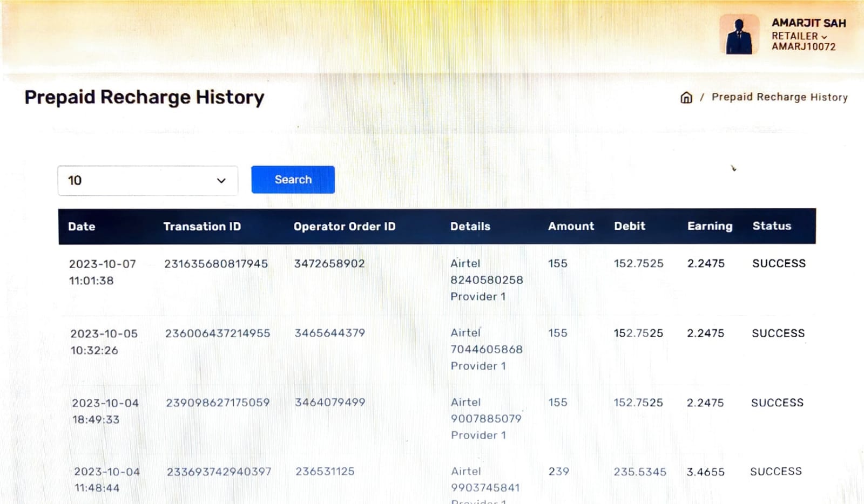Click the AMARJIT SAH user name
This screenshot has width=864, height=504.
[x=808, y=23]
